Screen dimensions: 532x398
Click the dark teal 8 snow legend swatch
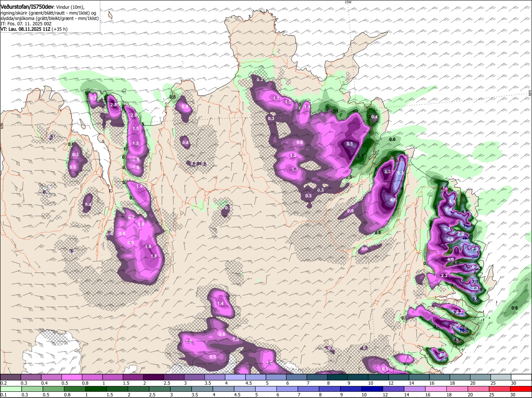coord(337,377)
